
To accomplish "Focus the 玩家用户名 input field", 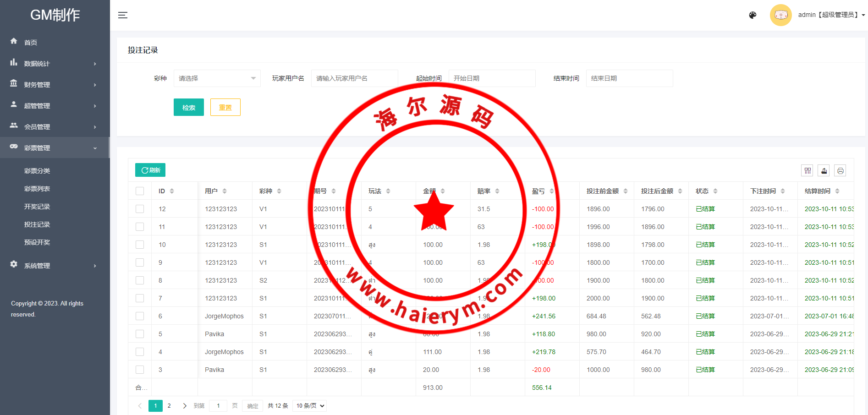I will pyautogui.click(x=354, y=78).
